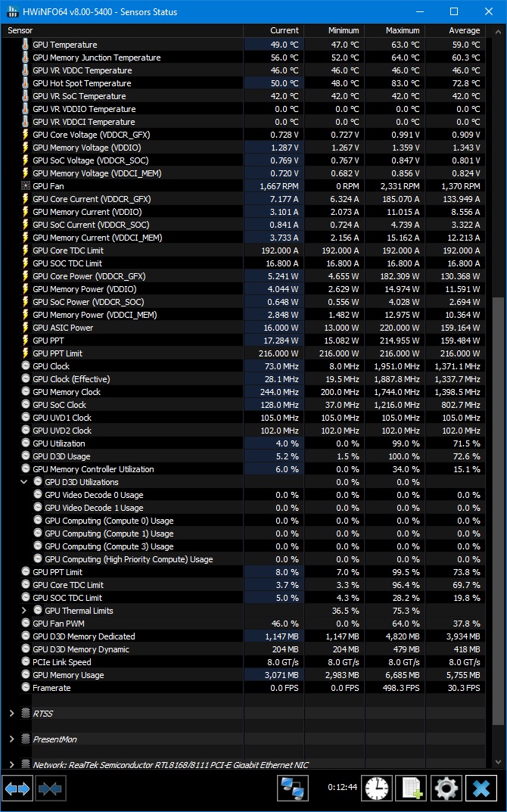Click circle icon beside GPU Utilization
The width and height of the screenshot is (507, 812).
click(x=26, y=443)
